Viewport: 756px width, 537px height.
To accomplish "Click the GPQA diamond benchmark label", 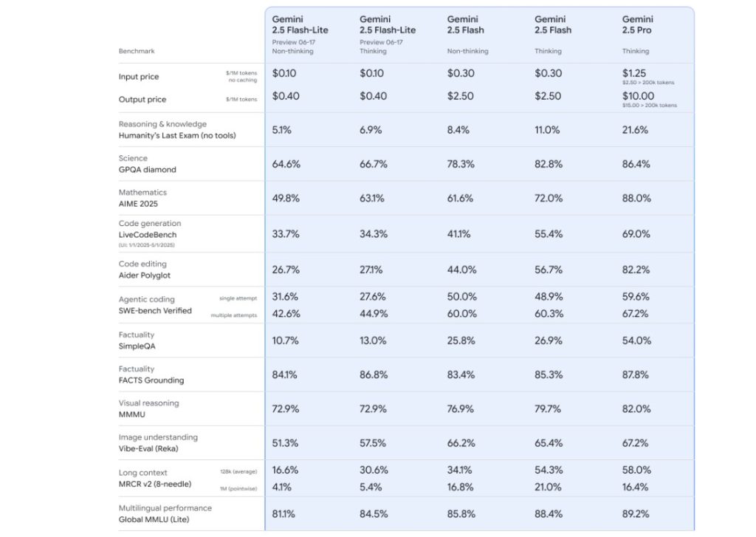I will [x=148, y=169].
